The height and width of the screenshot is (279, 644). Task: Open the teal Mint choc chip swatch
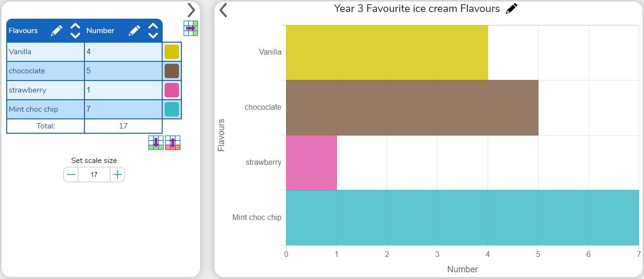[172, 109]
